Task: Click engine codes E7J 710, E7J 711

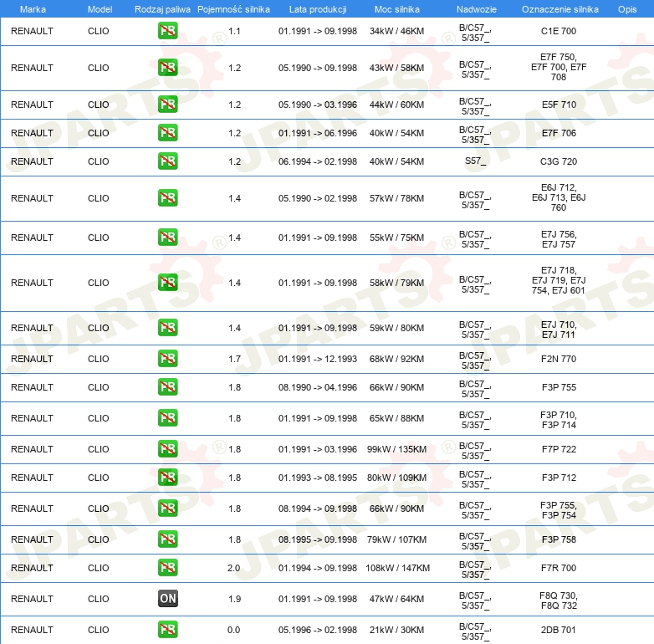Action: click(x=559, y=330)
